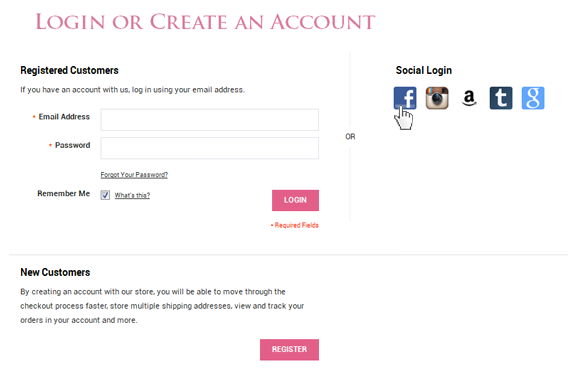Screen dimensions: 568x378
Task: Click the Required Fields note
Action: 295,225
